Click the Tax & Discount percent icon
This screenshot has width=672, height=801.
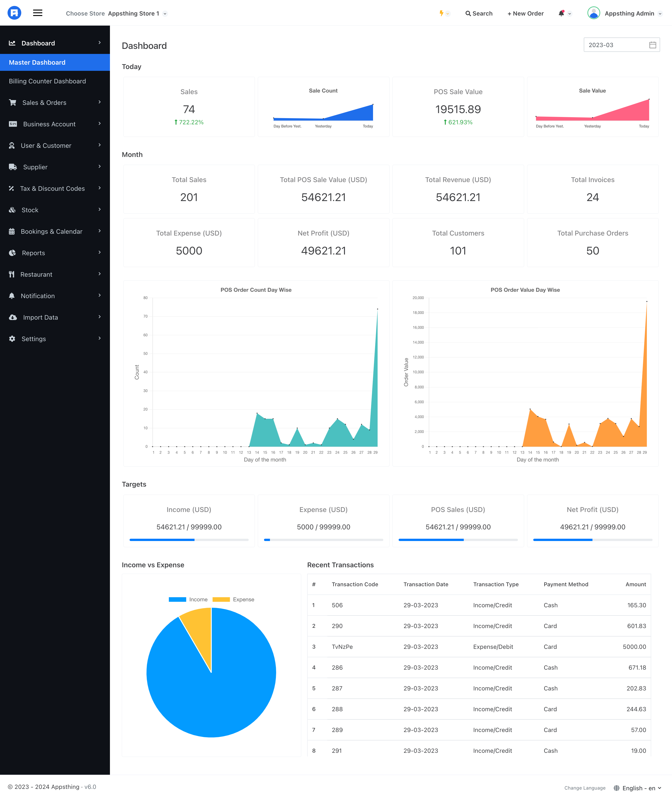[x=11, y=188]
